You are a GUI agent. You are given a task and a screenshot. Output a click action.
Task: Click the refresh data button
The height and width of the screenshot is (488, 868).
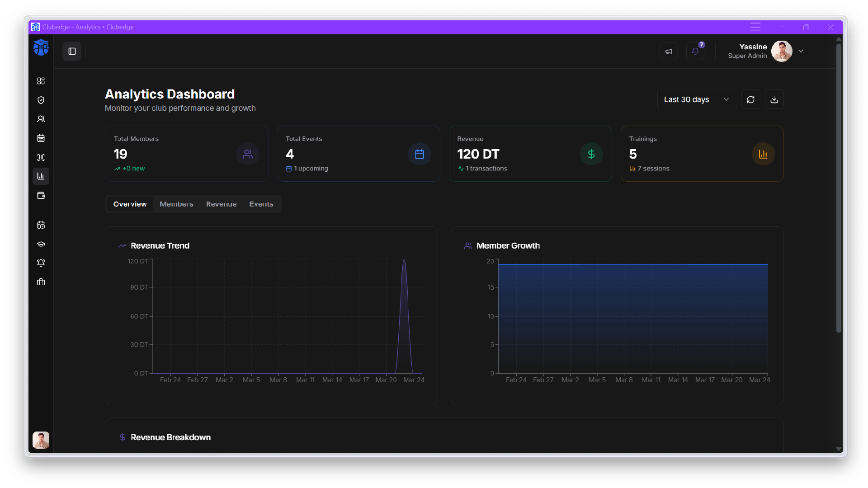pos(750,99)
